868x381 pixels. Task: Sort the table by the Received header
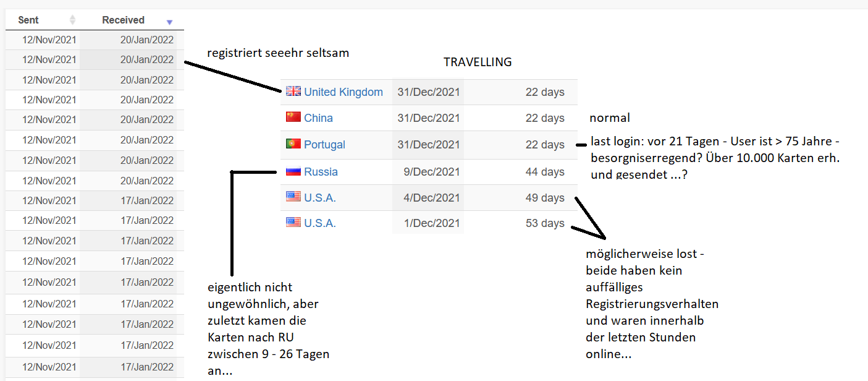click(124, 20)
